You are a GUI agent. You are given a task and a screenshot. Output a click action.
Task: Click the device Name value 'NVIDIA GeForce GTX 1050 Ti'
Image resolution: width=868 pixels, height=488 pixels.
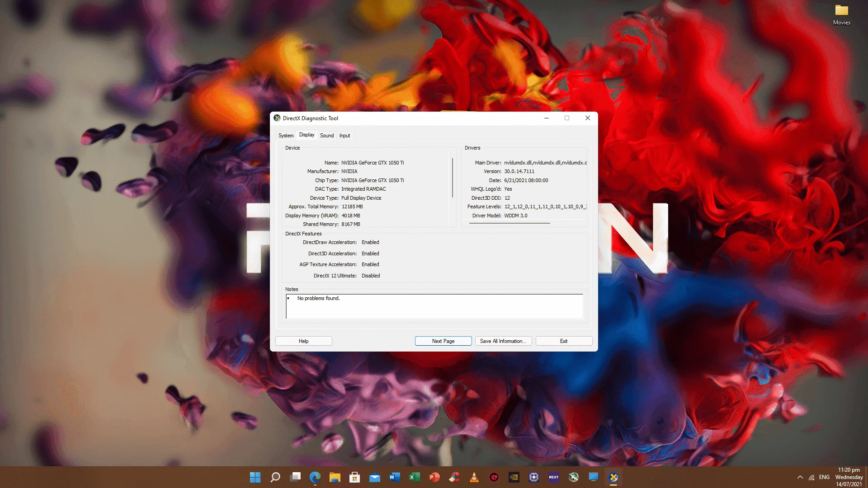click(373, 163)
